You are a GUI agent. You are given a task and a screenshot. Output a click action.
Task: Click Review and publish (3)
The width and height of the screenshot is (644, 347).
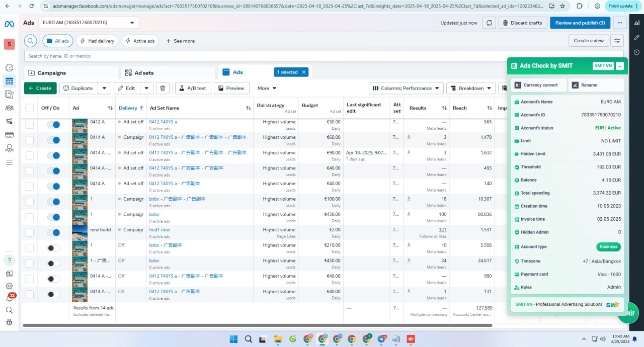tap(580, 23)
